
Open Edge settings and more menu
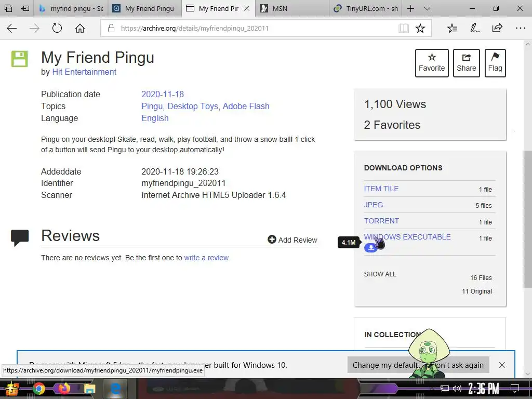(x=520, y=28)
